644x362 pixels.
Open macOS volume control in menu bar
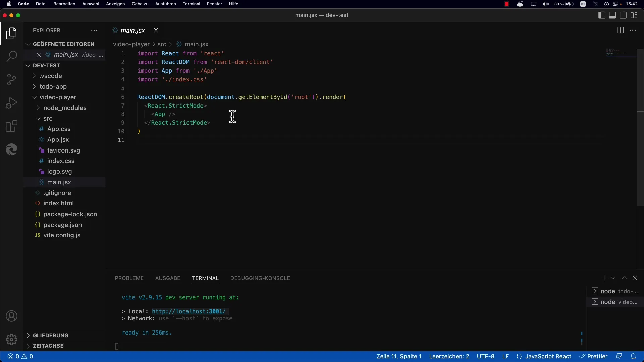pyautogui.click(x=546, y=4)
